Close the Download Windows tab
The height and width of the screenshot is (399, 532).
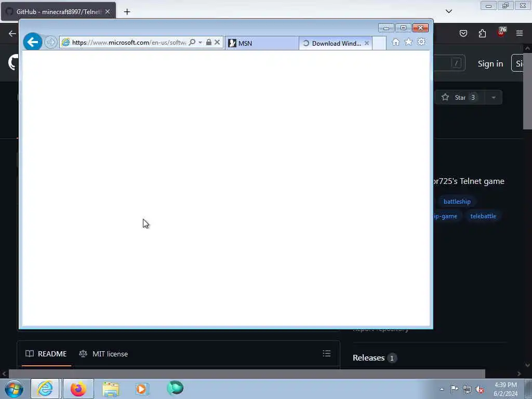367,43
